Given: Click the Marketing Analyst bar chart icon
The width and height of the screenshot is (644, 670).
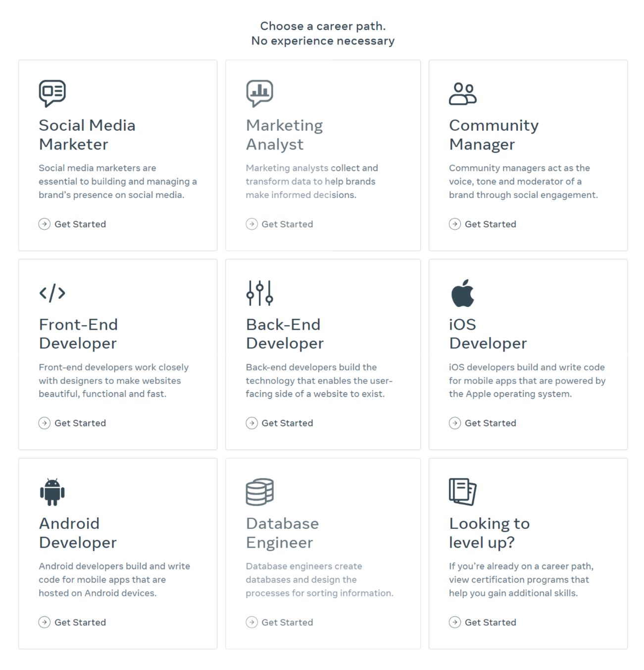Looking at the screenshot, I should pyautogui.click(x=259, y=93).
